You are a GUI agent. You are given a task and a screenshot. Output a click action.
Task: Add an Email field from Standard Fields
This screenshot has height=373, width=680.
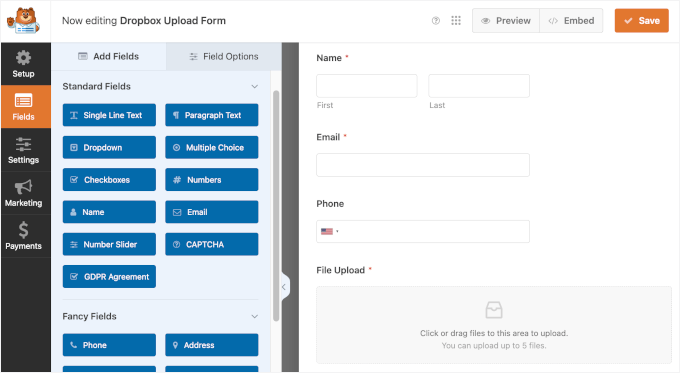[212, 212]
